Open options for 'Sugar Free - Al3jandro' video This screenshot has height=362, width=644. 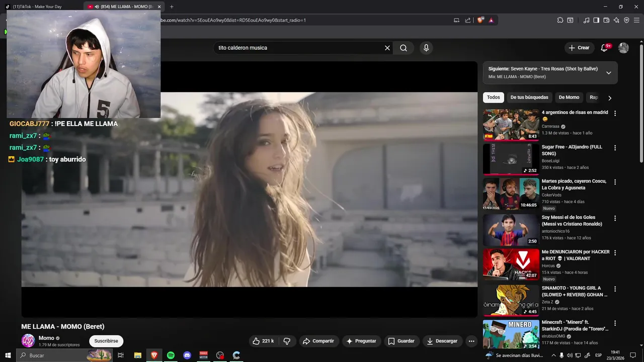615,148
